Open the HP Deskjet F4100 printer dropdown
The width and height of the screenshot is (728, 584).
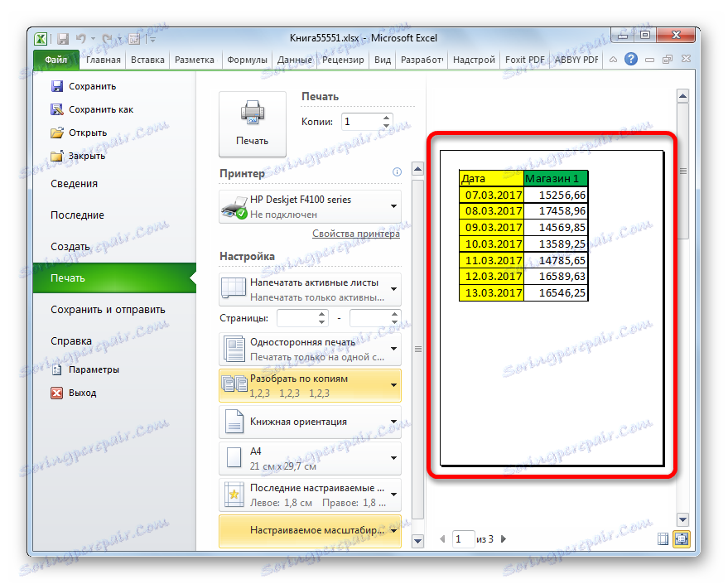[310, 207]
